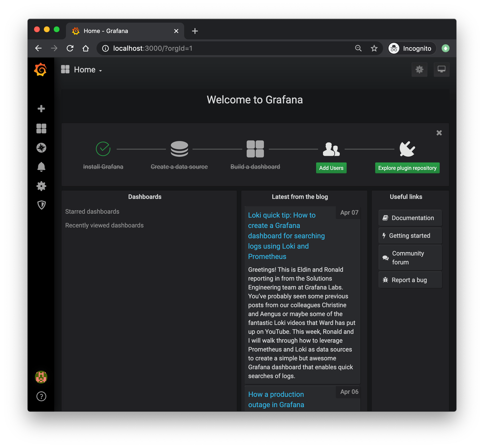This screenshot has height=448, width=484.
Task: Click the data source database icon
Action: coord(179,149)
